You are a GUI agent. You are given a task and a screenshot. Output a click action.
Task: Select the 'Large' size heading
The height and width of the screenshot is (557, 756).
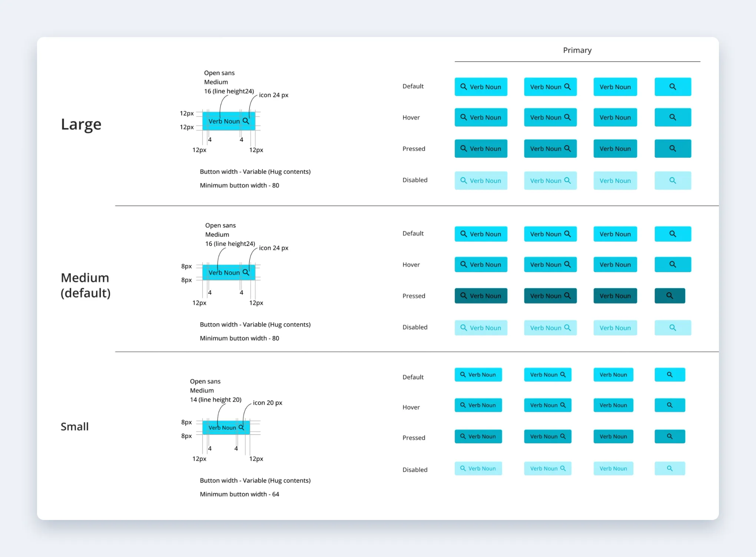pyautogui.click(x=81, y=124)
